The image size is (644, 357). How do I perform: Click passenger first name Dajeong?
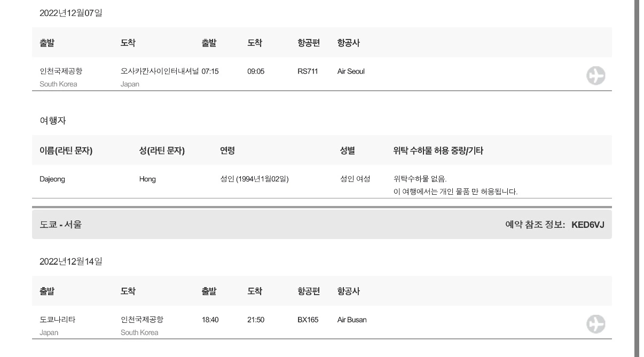tap(52, 179)
